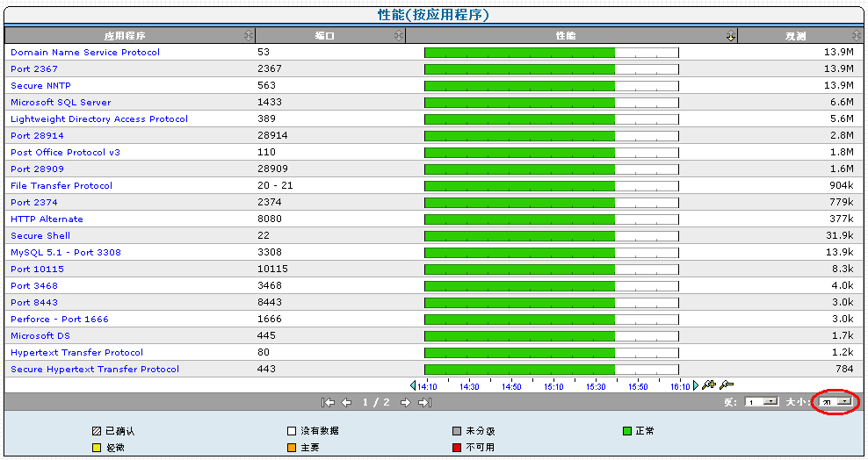Open the Port 10115 link
The width and height of the screenshot is (868, 460).
tap(37, 270)
